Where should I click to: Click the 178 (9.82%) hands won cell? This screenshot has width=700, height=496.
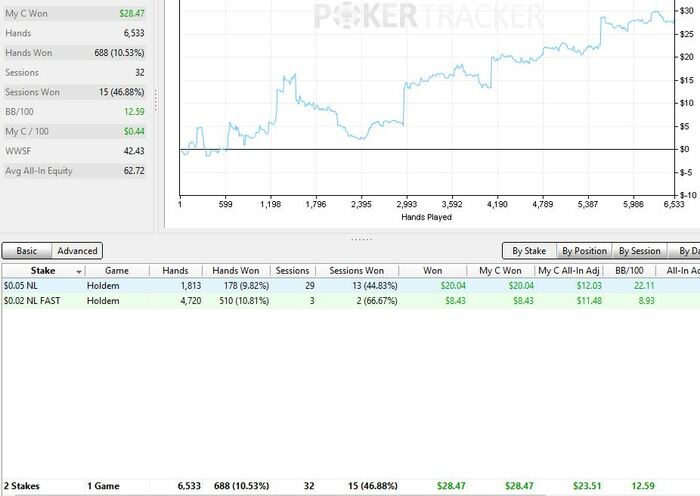pos(246,286)
